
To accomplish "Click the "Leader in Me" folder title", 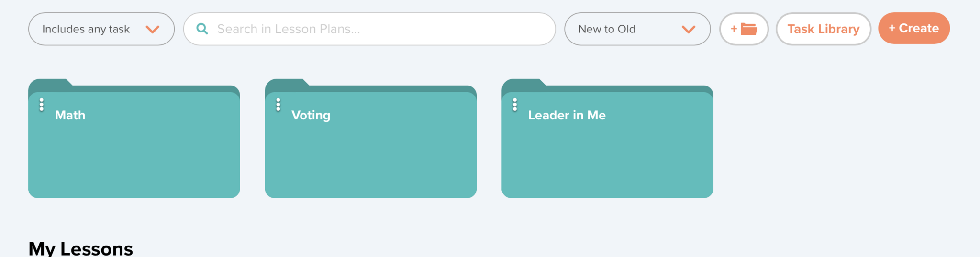I will coord(567,115).
